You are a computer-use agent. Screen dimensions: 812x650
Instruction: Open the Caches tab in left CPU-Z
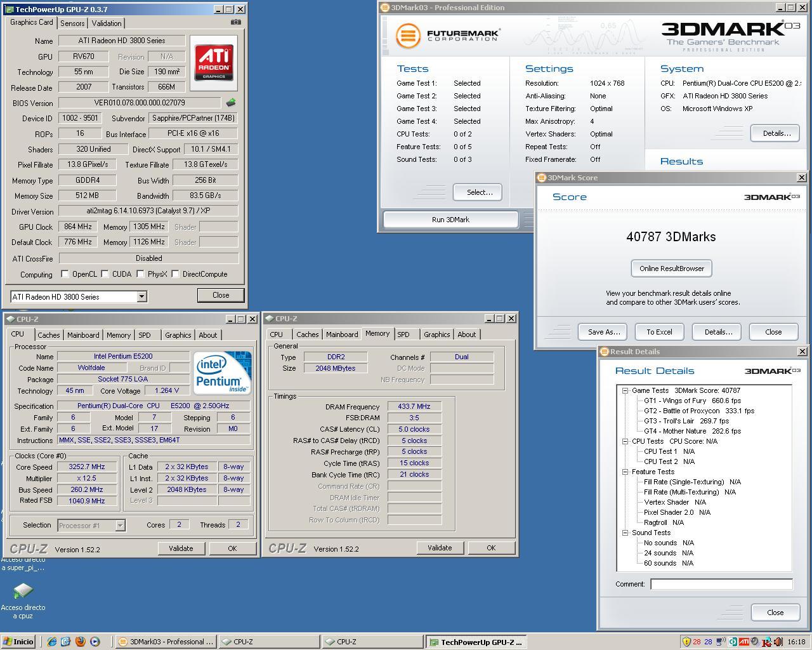pos(48,335)
